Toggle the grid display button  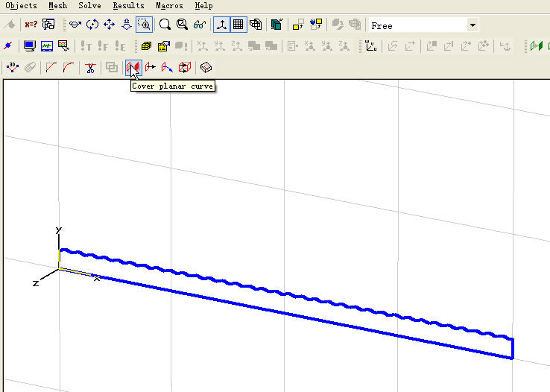(238, 25)
